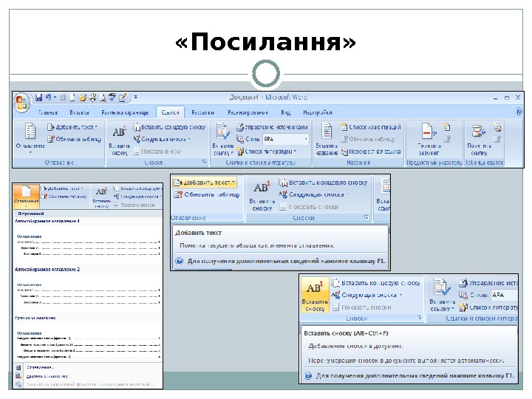532x399 pixels.
Task: Open the Сноски dialog launcher in the footnote tooltip screenshot
Action: coord(420,318)
